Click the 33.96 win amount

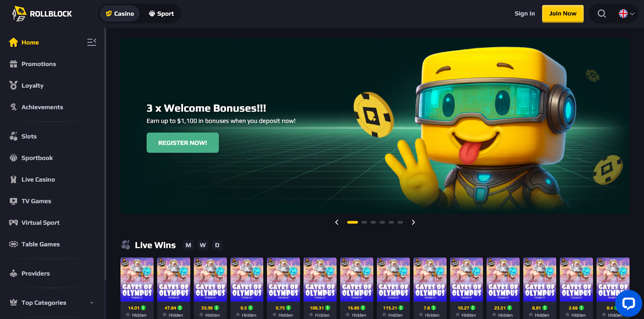(x=207, y=308)
